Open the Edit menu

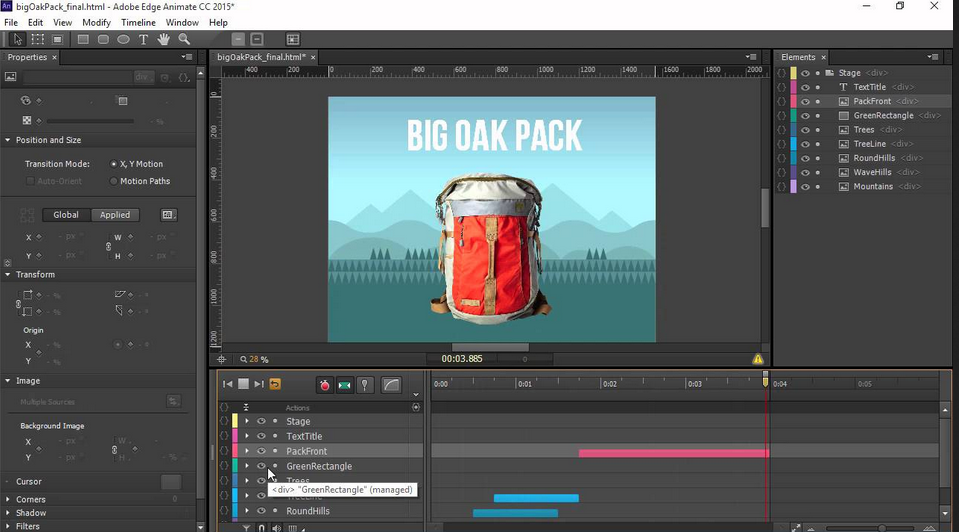pyautogui.click(x=35, y=23)
